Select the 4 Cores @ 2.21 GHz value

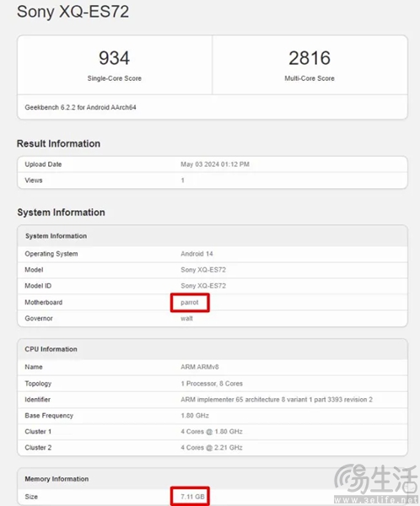[212, 448]
